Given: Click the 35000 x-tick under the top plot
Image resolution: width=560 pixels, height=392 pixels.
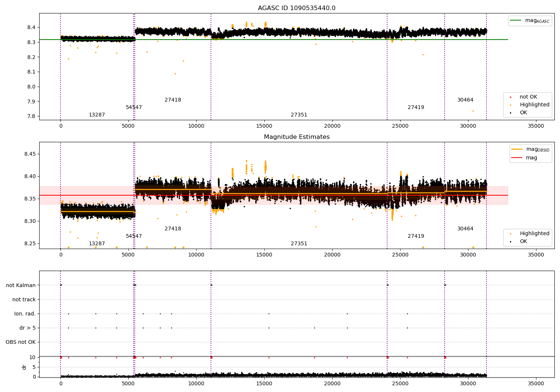Looking at the screenshot, I should click(x=536, y=126).
